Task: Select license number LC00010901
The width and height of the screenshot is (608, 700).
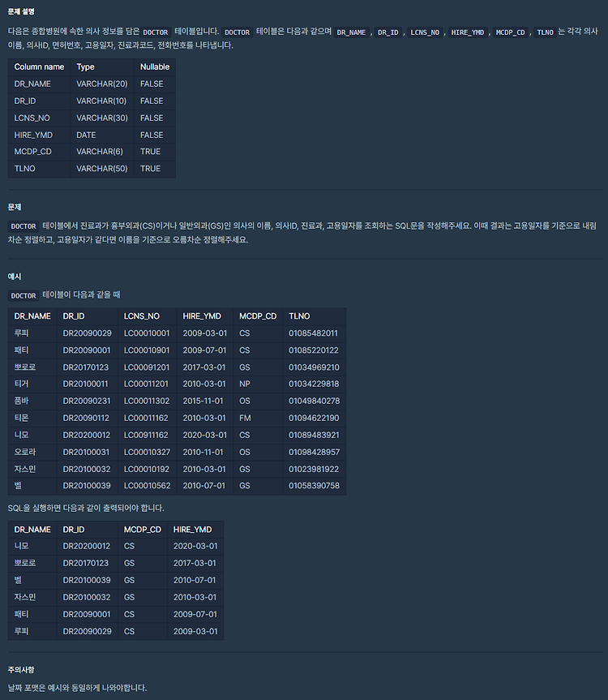Action: click(x=147, y=350)
